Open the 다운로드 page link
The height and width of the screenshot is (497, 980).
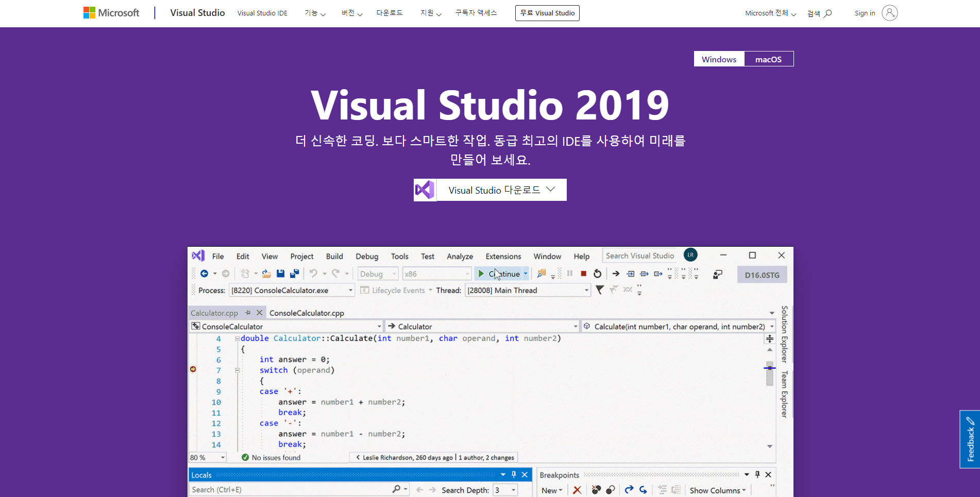point(390,13)
